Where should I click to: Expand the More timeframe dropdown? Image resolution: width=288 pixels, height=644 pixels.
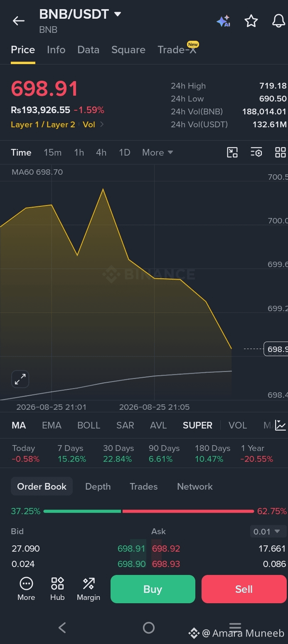pos(158,152)
